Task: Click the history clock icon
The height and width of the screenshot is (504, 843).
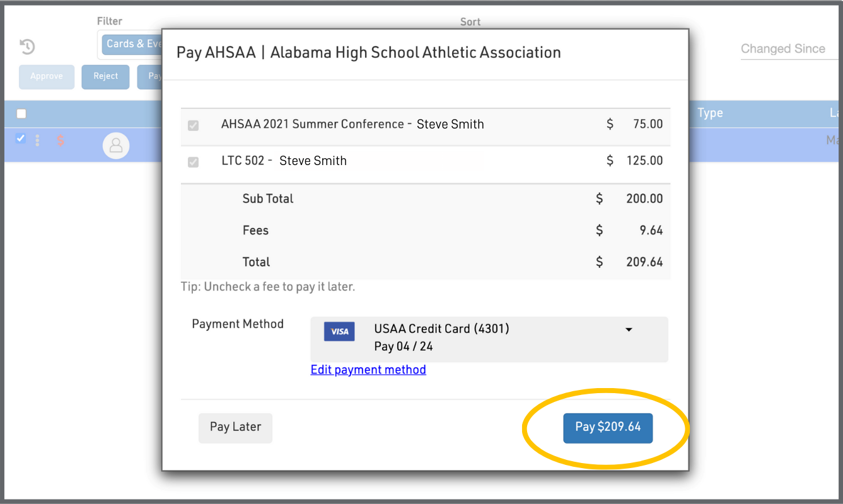Action: tap(27, 46)
